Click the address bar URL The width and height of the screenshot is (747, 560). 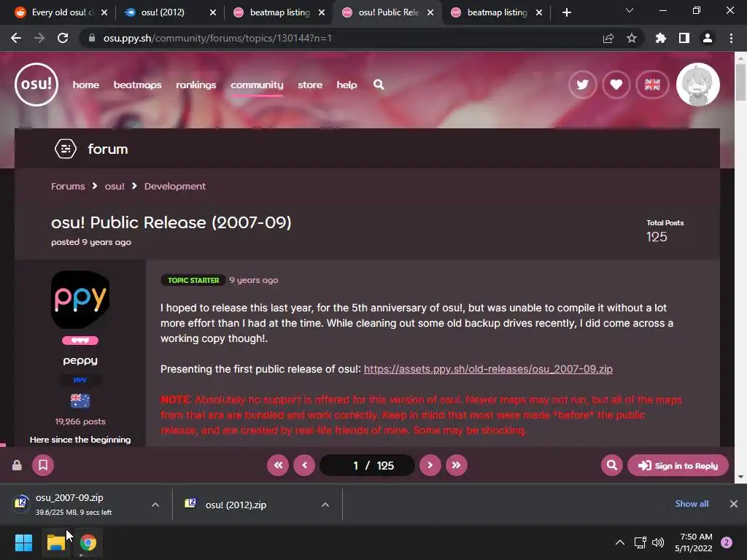coord(217,38)
